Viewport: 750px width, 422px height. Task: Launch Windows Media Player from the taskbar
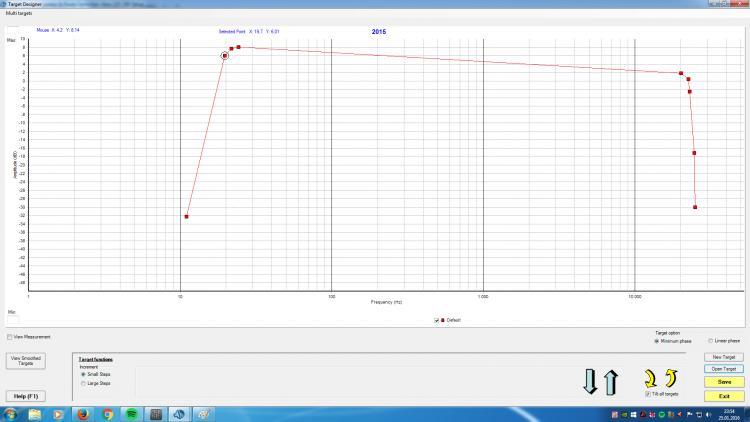click(58, 414)
